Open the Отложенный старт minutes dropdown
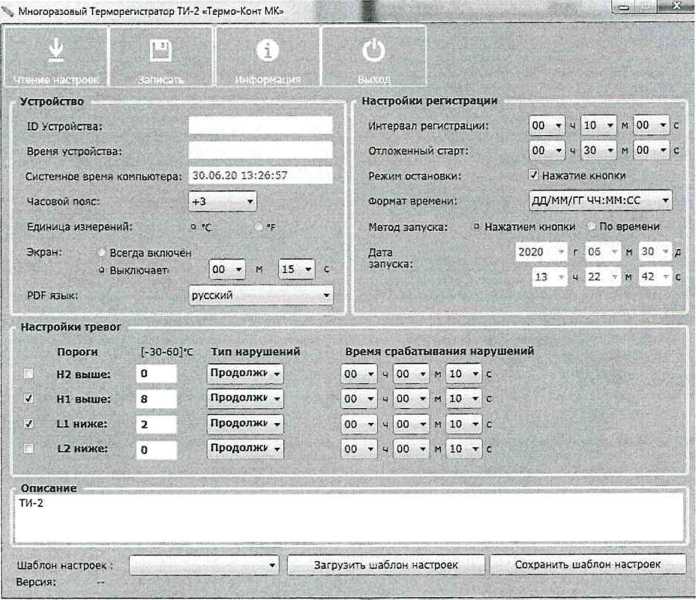 point(599,150)
